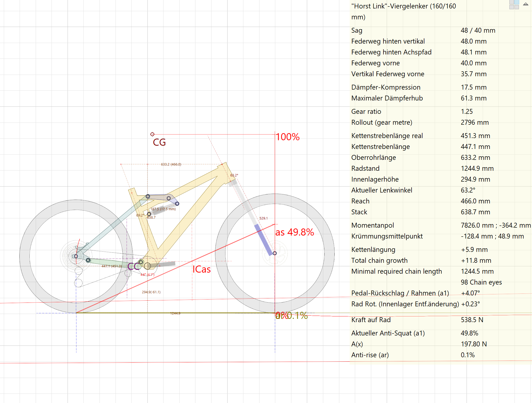Viewport: 532px width, 403px height.
Task: Select the Gear ratio 1.25 value
Action: tap(467, 112)
